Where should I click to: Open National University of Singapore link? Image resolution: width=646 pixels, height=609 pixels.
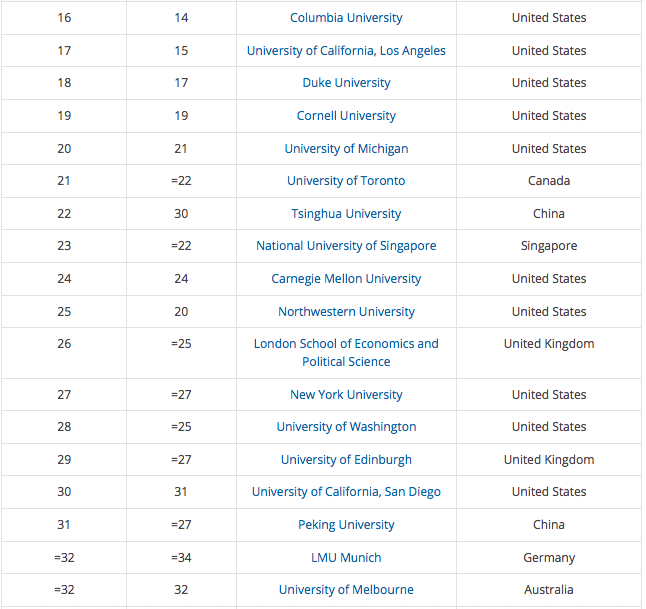(x=346, y=246)
